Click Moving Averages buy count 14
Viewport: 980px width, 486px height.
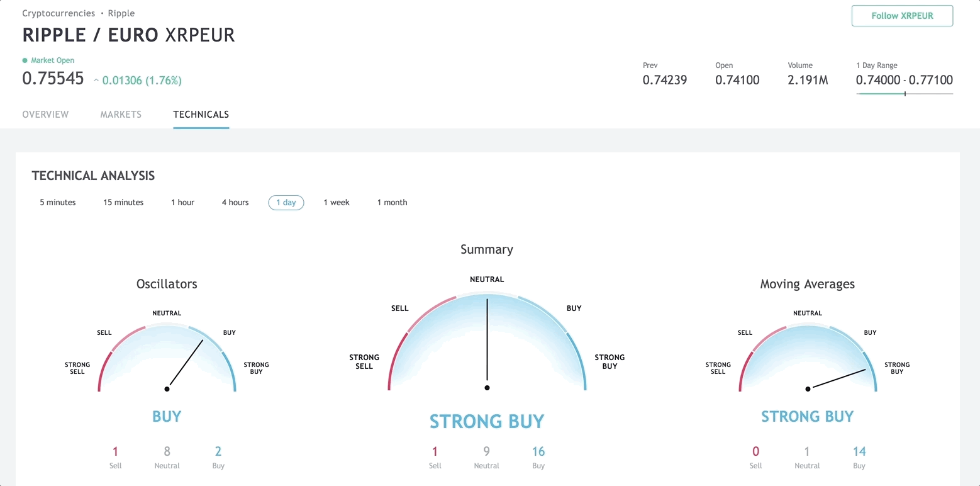click(x=859, y=451)
